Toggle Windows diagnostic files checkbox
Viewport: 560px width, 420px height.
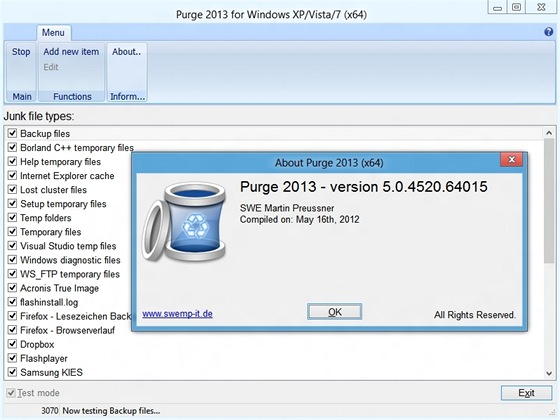(x=12, y=260)
